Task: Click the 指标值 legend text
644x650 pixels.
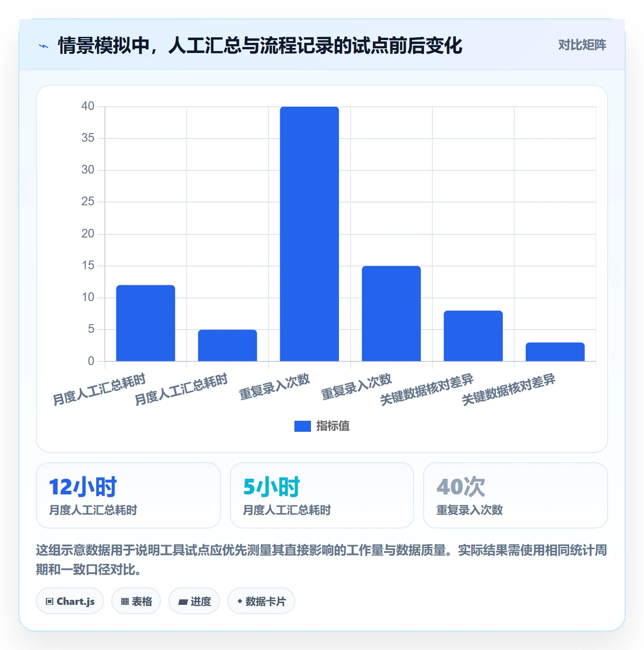Action: [x=333, y=426]
